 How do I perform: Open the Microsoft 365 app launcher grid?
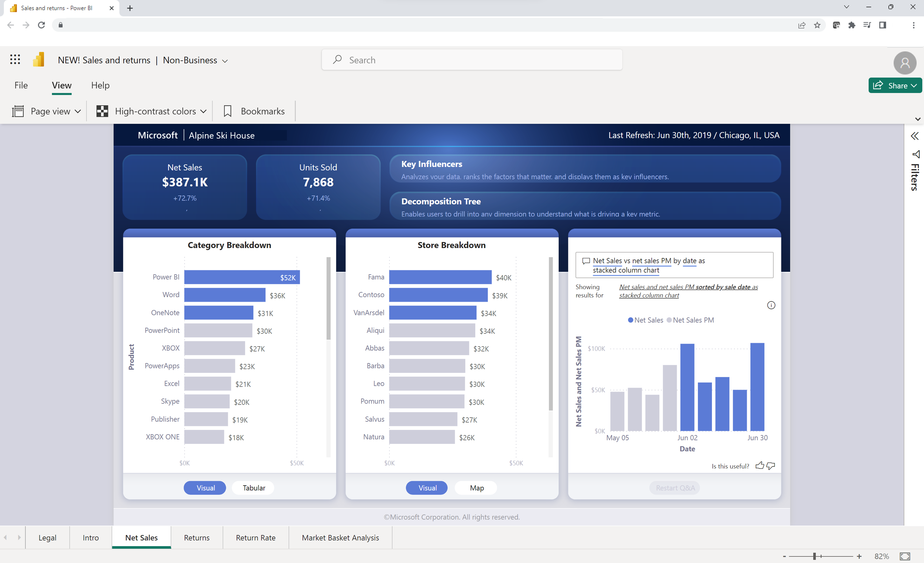(x=15, y=59)
